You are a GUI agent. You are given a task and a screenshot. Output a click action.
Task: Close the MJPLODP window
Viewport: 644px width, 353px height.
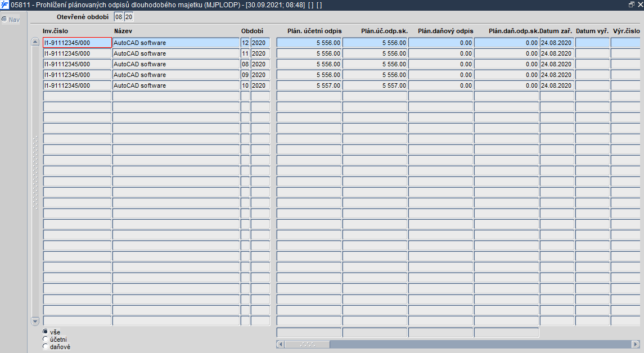pos(640,4)
